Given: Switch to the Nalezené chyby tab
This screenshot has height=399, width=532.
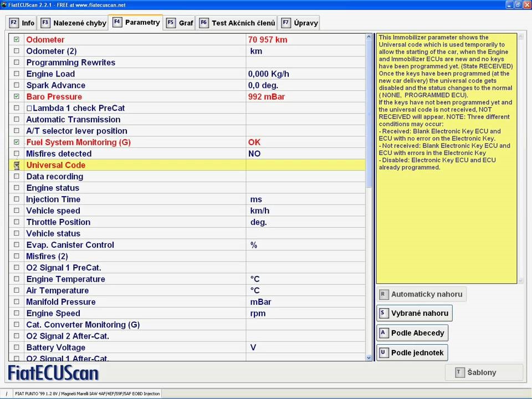Looking at the screenshot, I should click(x=78, y=23).
